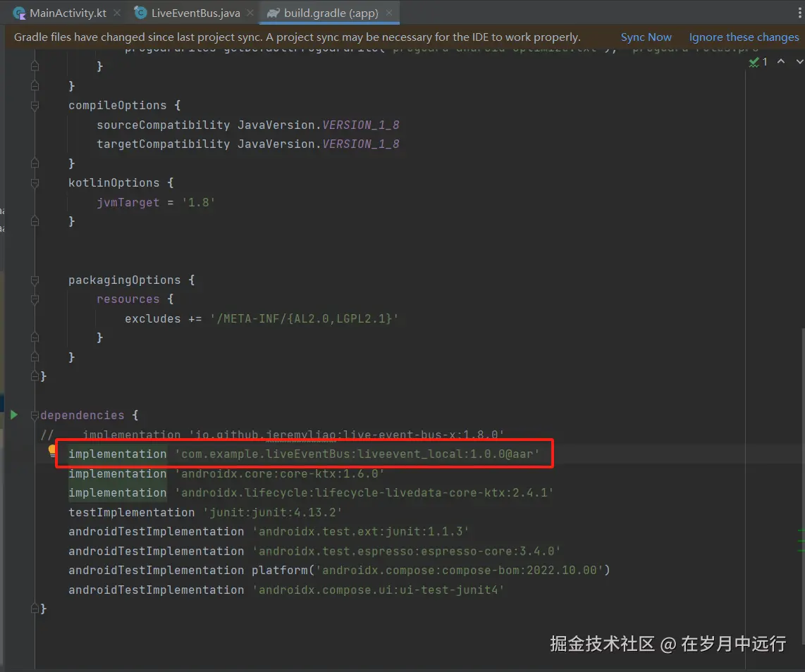The image size is (805, 672).
Task: Collapse the dependencies block fold marker
Action: click(x=35, y=415)
